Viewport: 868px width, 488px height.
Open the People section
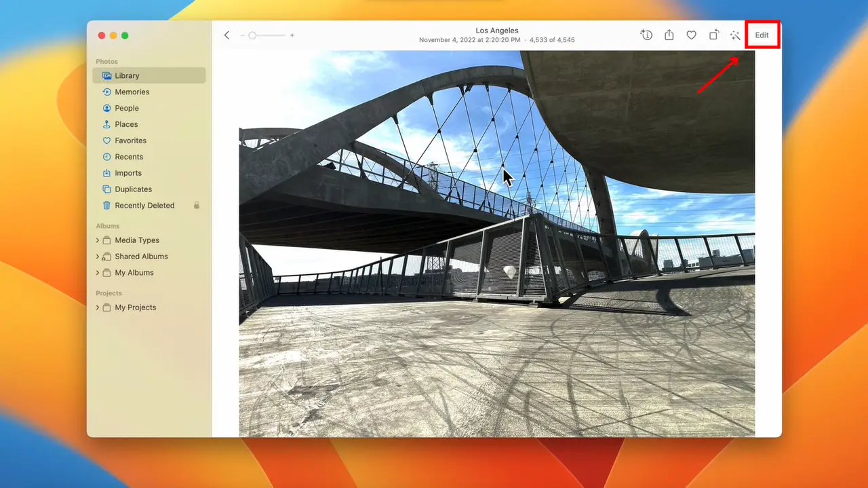point(127,108)
